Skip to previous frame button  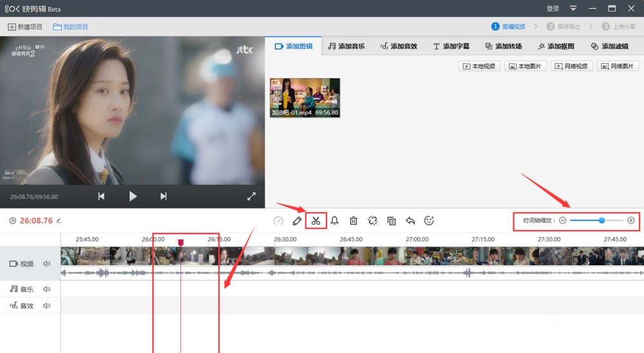coord(102,196)
